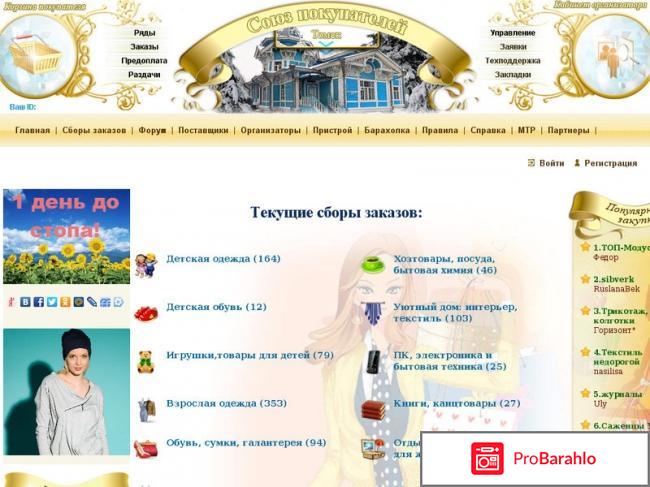Open the Техподдержка header link
650x487 pixels.
[513, 61]
